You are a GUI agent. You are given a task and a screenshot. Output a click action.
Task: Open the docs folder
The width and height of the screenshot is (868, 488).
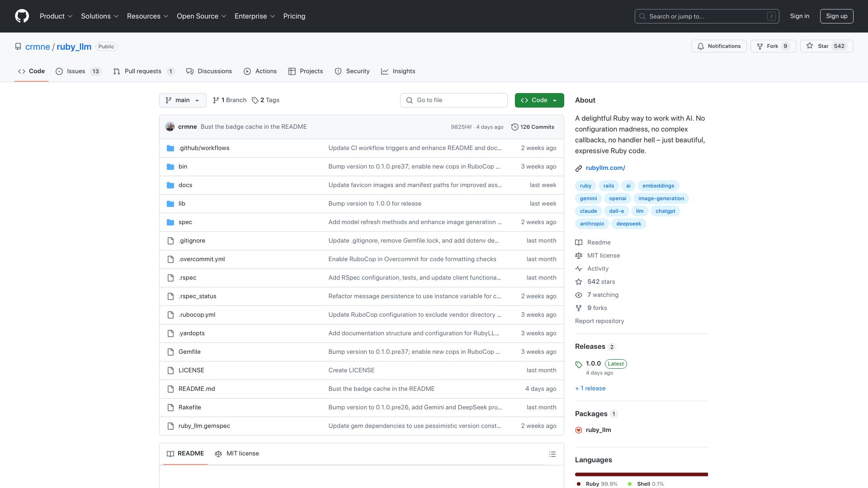pos(185,185)
